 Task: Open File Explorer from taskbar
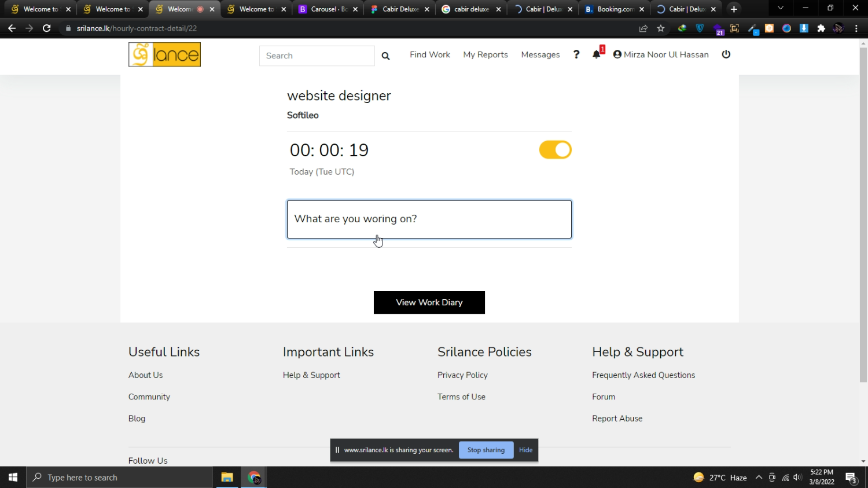[x=227, y=478]
